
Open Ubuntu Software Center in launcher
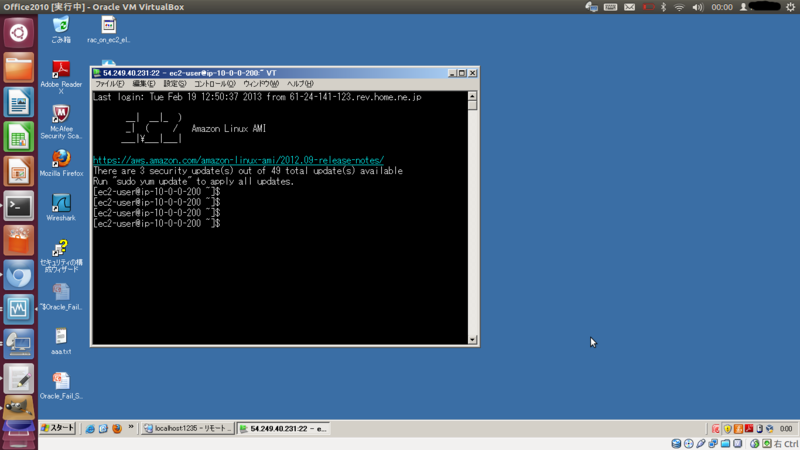click(18, 241)
